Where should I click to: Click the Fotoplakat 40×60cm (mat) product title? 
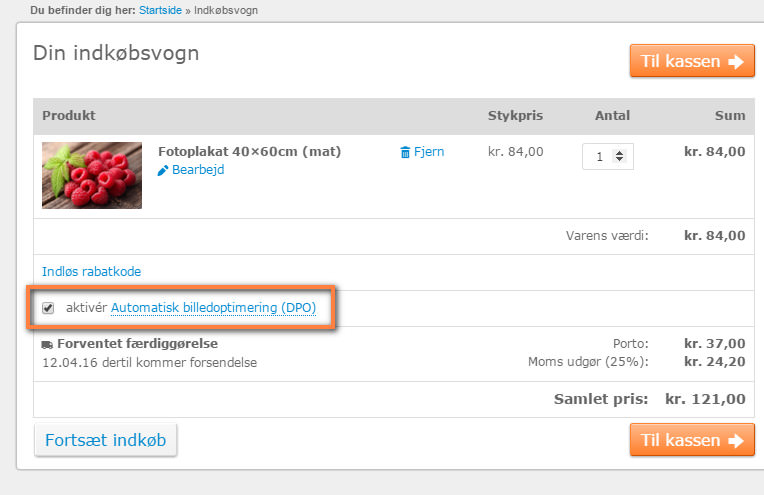tap(249, 152)
